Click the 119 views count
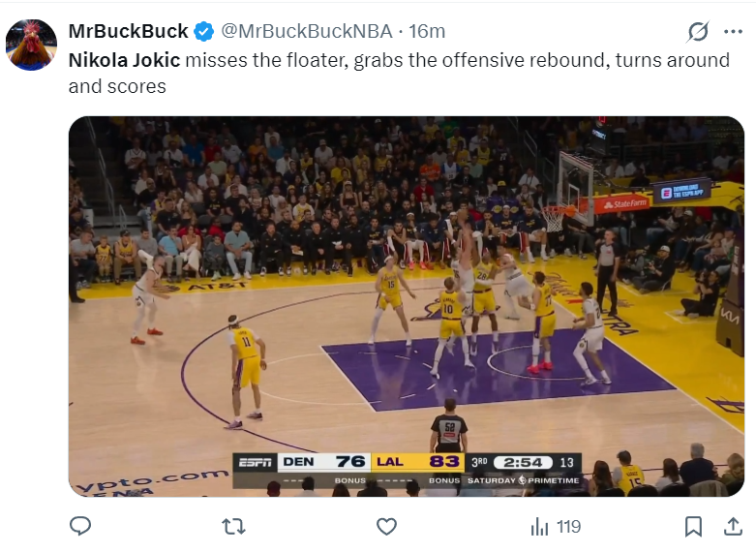756x553 pixels. pos(568,527)
